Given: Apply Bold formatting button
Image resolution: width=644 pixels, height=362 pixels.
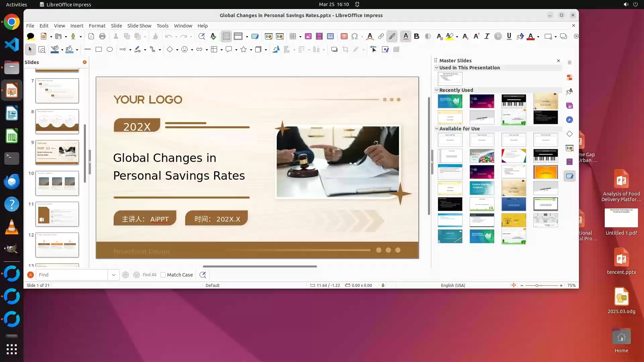Looking at the screenshot, I should (417, 36).
